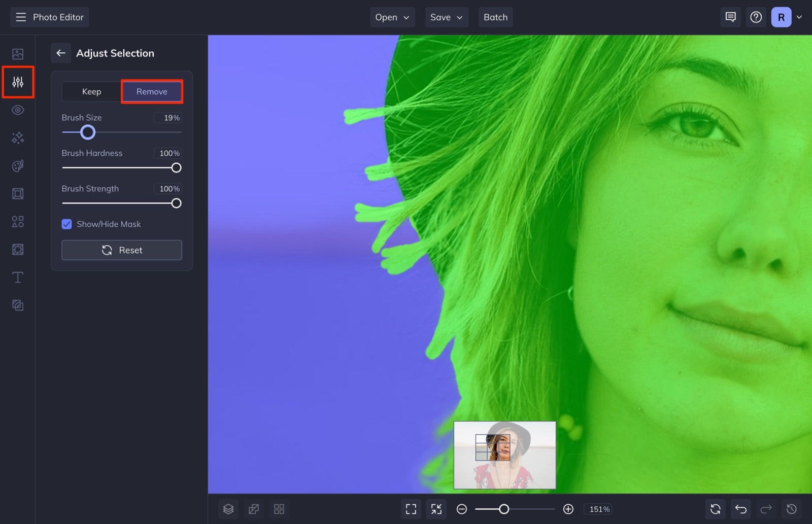Open the Save options dropdown
The image size is (812, 524).
(446, 17)
